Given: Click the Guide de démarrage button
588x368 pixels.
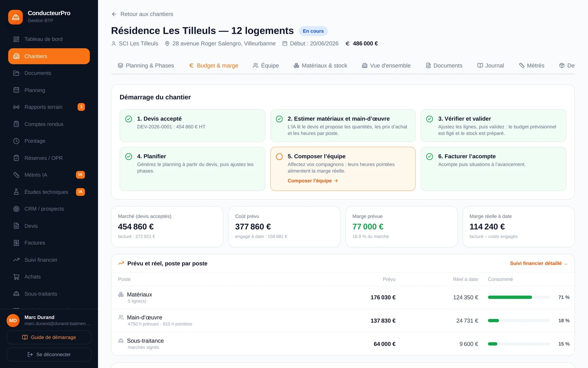Looking at the screenshot, I should tap(49, 337).
